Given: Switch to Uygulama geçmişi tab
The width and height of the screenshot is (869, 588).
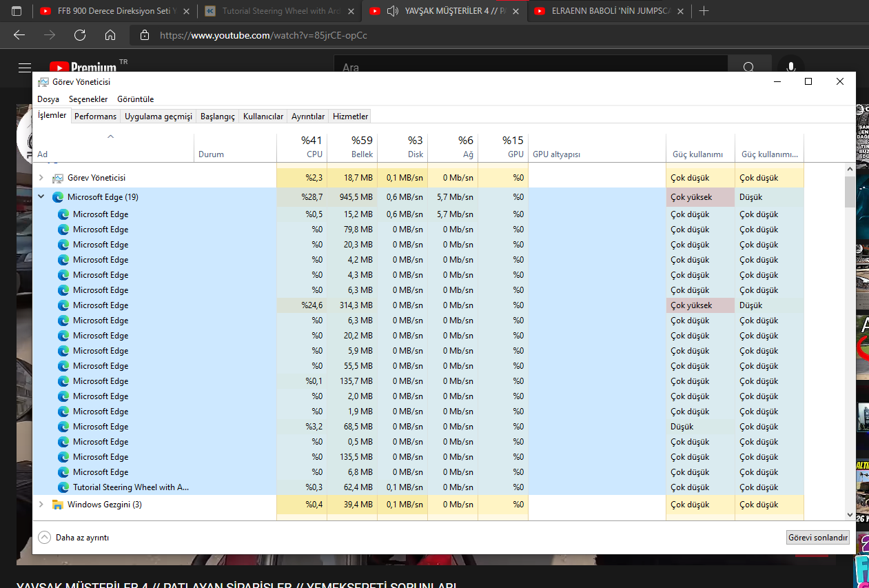Looking at the screenshot, I should pyautogui.click(x=159, y=116).
